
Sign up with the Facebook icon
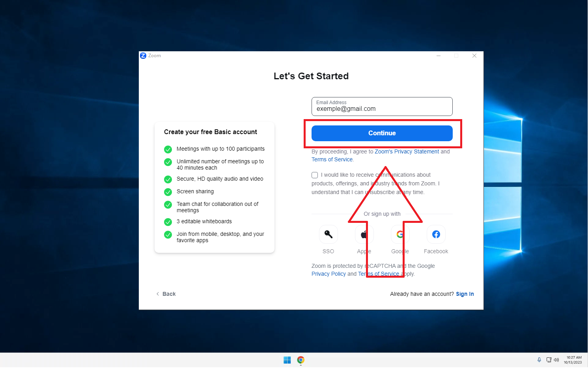coord(436,234)
